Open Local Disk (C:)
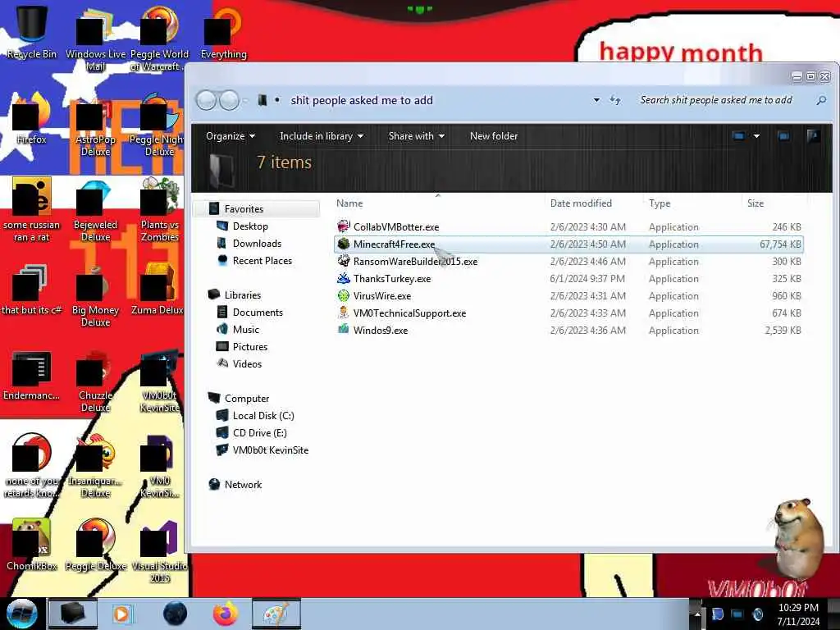This screenshot has width=840, height=630. pyautogui.click(x=263, y=416)
